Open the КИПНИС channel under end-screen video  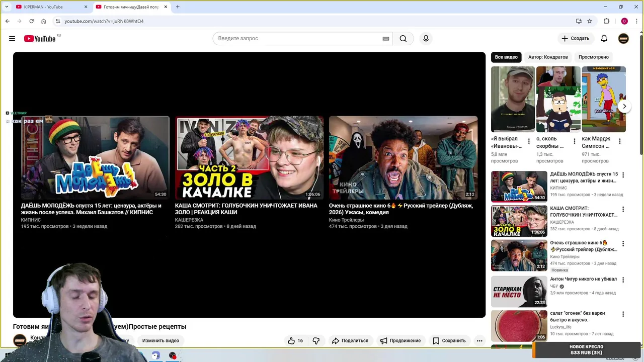tap(31, 220)
